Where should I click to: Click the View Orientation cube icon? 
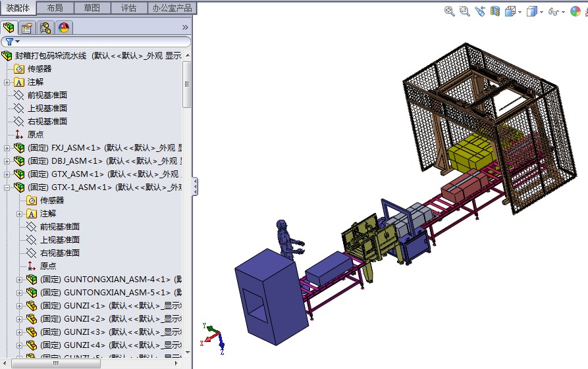[x=510, y=11]
